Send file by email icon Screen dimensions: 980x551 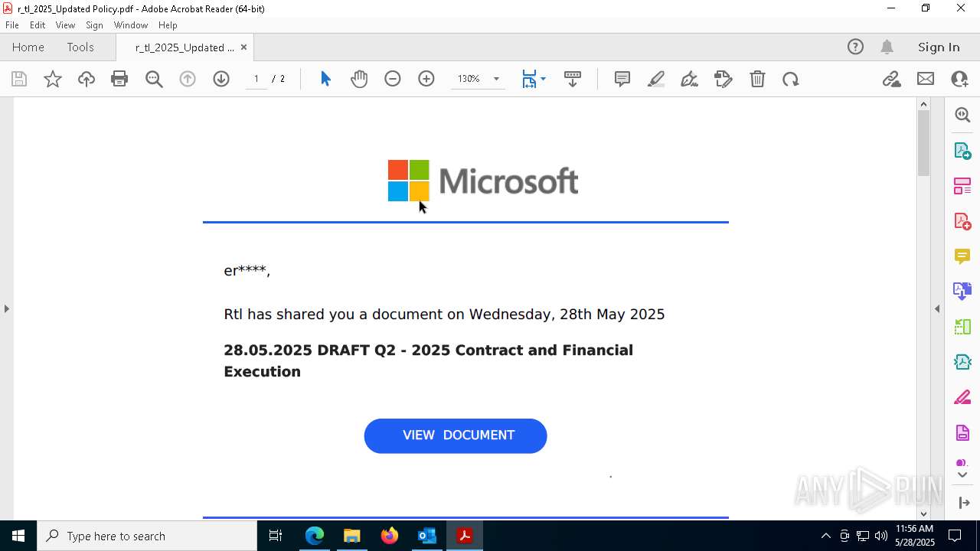click(x=926, y=79)
